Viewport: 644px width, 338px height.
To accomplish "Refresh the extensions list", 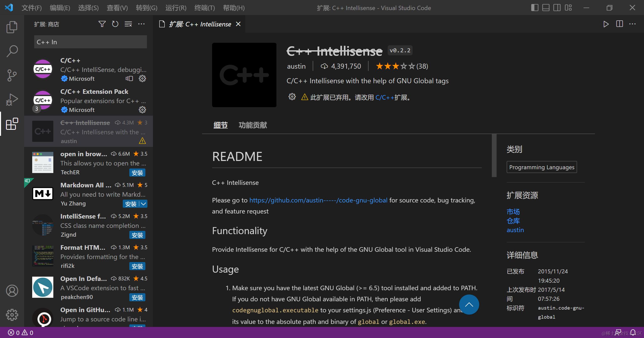I will point(115,24).
